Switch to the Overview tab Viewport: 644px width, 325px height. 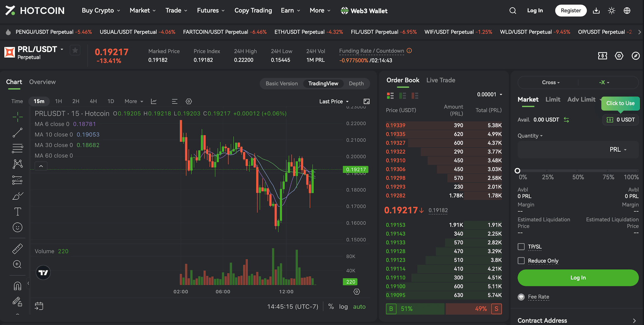(x=43, y=82)
